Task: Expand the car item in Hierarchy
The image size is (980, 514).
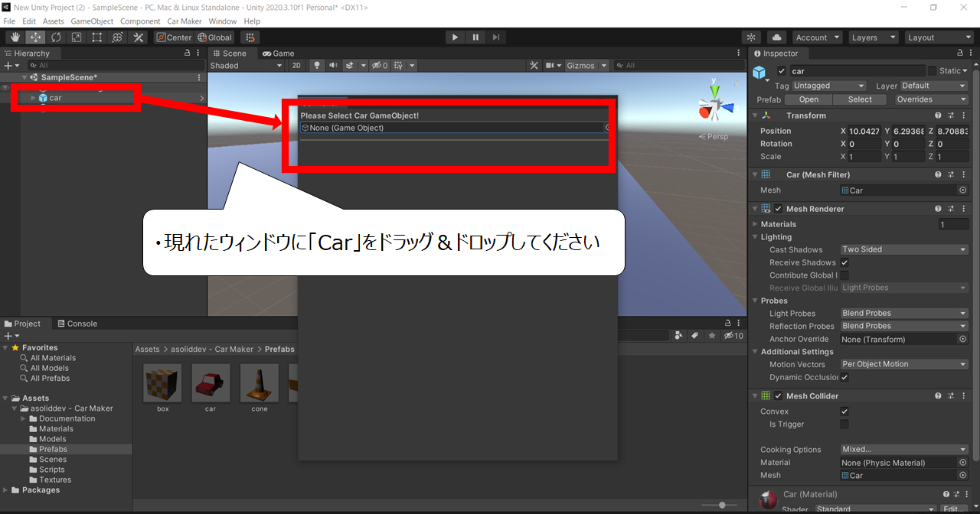Action: pyautogui.click(x=33, y=98)
